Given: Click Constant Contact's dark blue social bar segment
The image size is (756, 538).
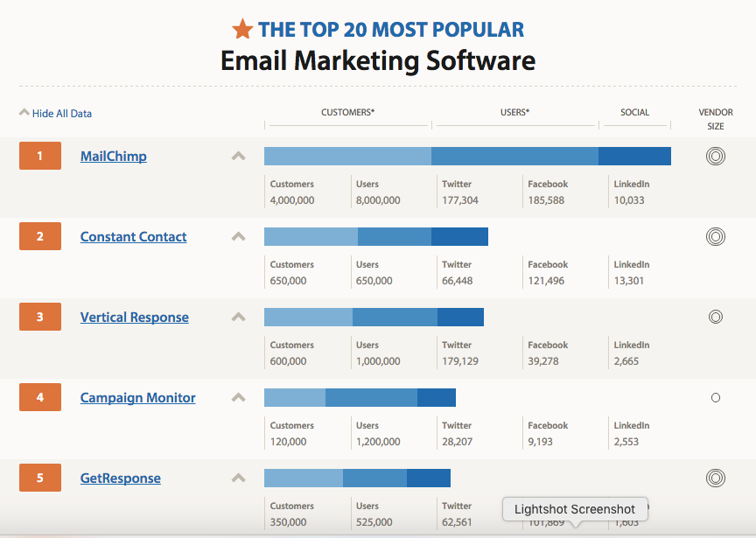Looking at the screenshot, I should coord(459,237).
